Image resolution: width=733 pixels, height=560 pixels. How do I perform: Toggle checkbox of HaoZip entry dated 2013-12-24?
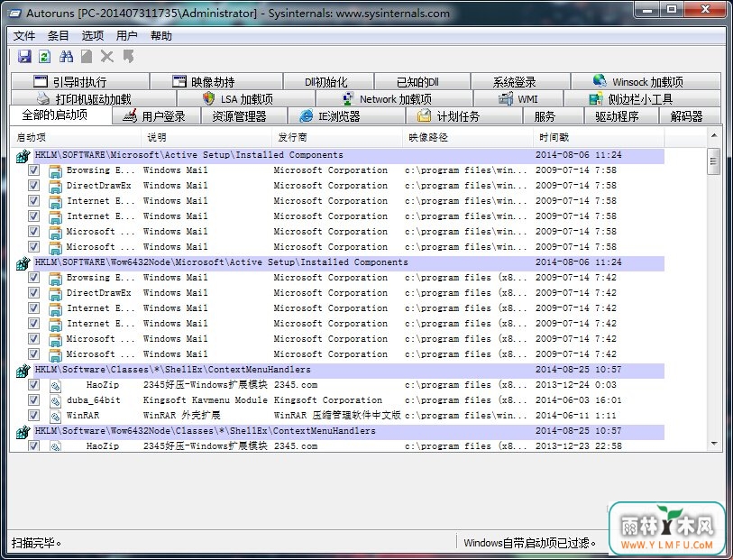click(33, 385)
